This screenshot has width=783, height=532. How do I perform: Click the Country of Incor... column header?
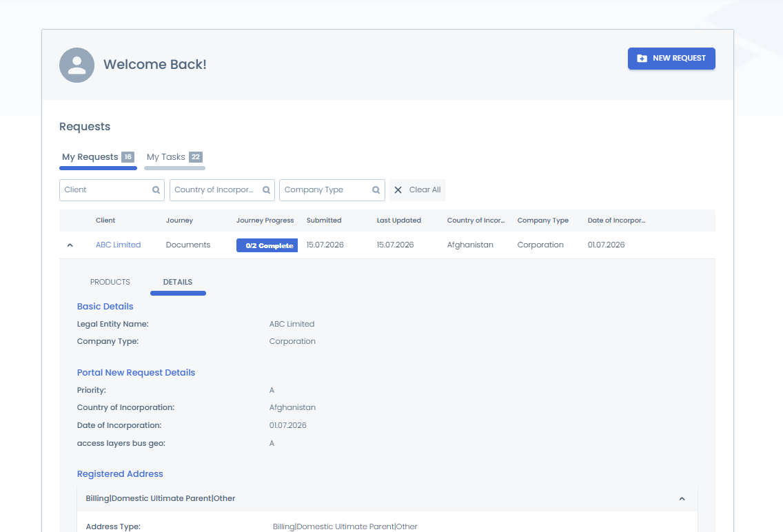click(476, 221)
